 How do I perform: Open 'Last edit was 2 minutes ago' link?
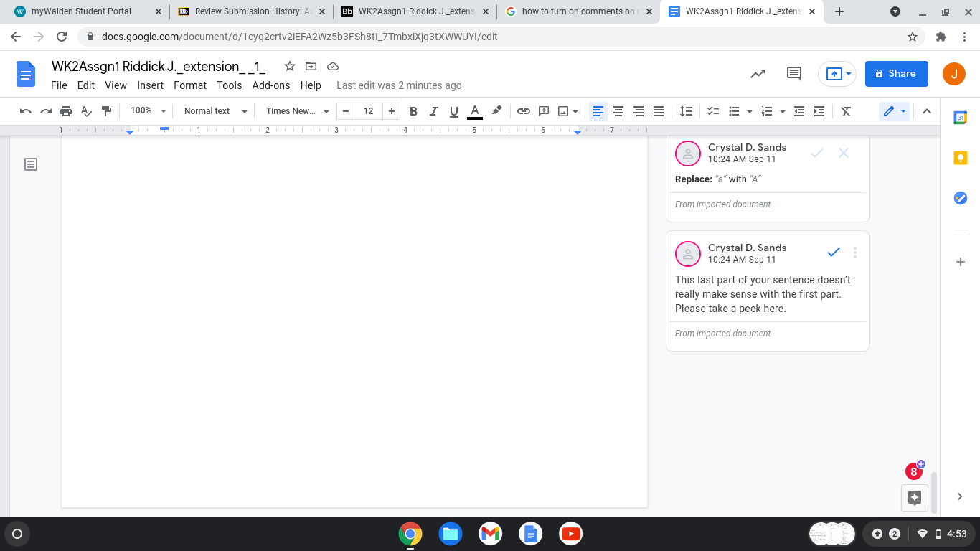point(399,85)
